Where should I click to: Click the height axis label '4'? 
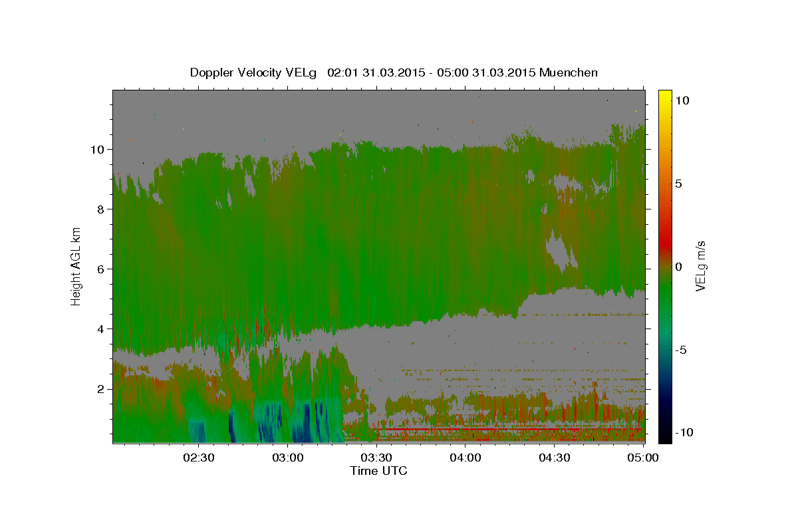[x=100, y=329]
